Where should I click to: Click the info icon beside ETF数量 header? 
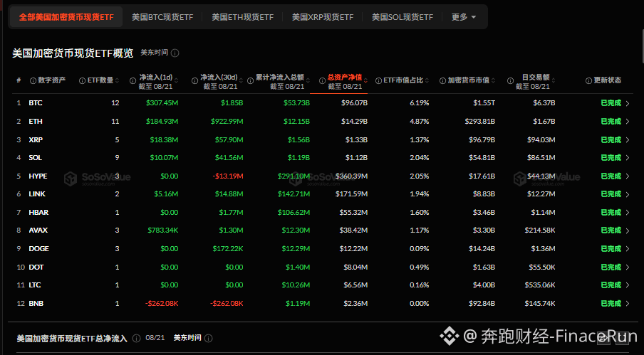(82, 81)
